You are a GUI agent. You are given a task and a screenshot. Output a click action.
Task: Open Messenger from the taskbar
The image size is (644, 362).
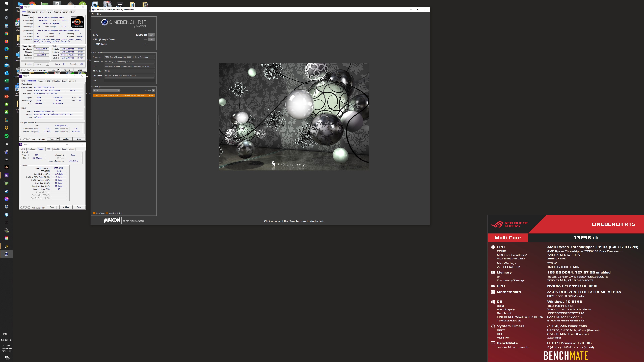pyautogui.click(x=7, y=199)
